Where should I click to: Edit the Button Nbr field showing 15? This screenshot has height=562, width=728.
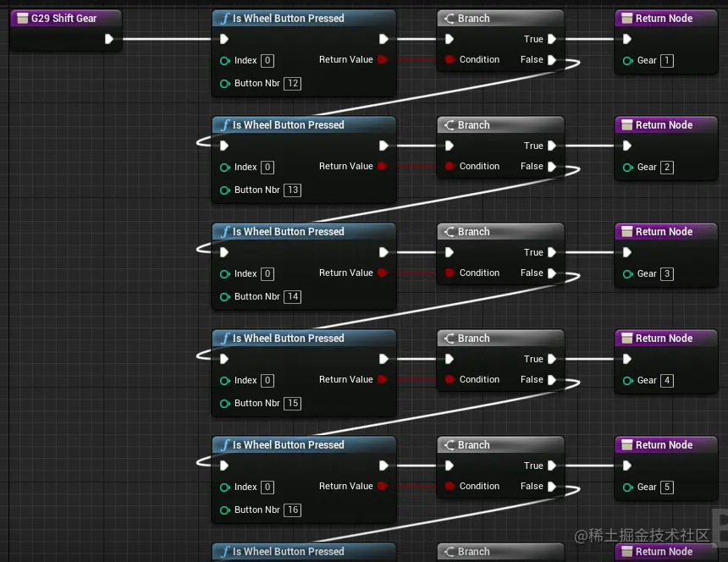coord(293,403)
